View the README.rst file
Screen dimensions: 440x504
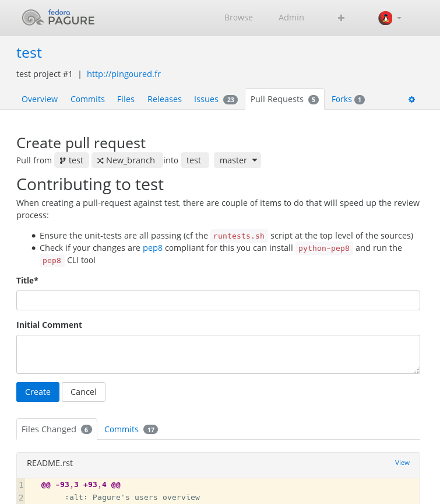[x=402, y=463]
